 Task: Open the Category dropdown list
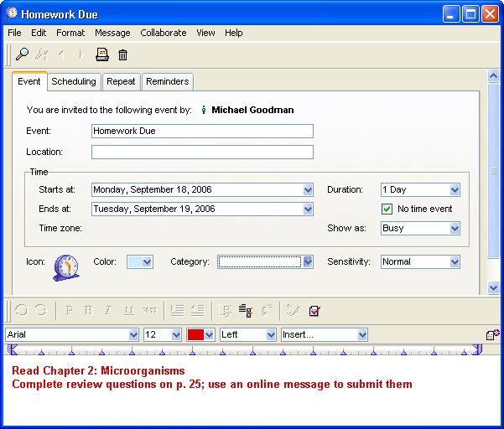[308, 262]
